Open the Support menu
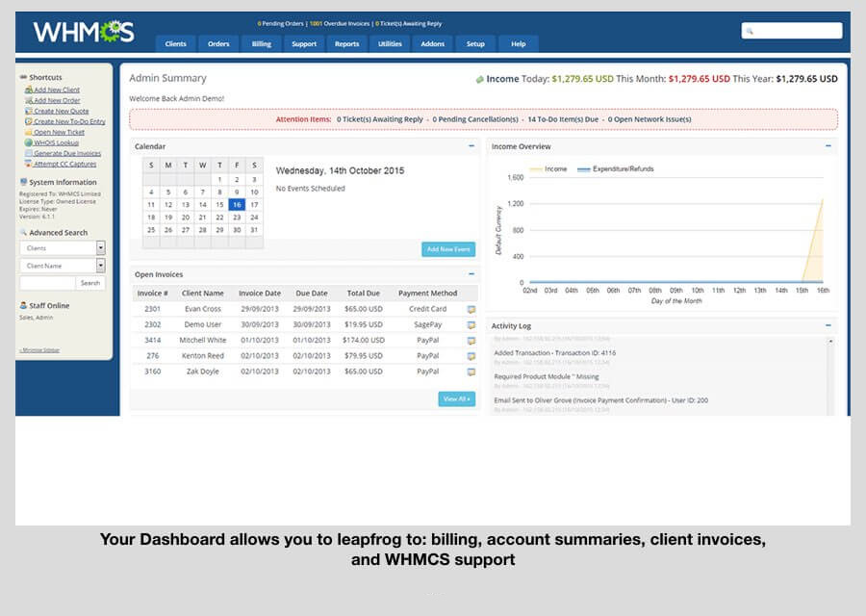The width and height of the screenshot is (866, 616). pyautogui.click(x=304, y=43)
